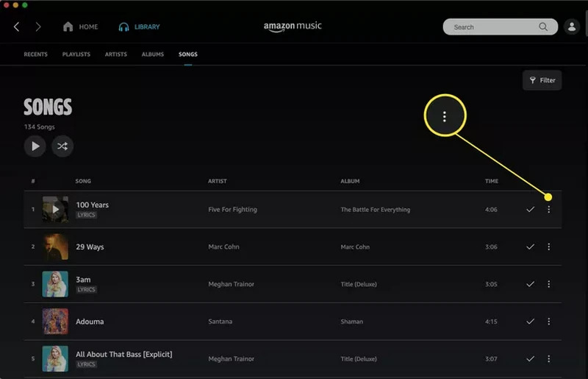Open the user profile icon
The width and height of the screenshot is (588, 379).
(x=571, y=27)
